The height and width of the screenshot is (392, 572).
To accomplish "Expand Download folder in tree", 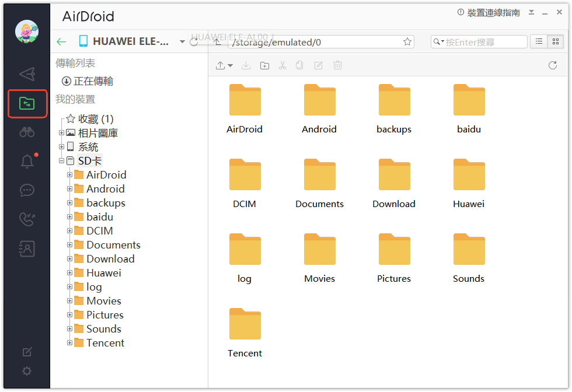I will (x=69, y=259).
